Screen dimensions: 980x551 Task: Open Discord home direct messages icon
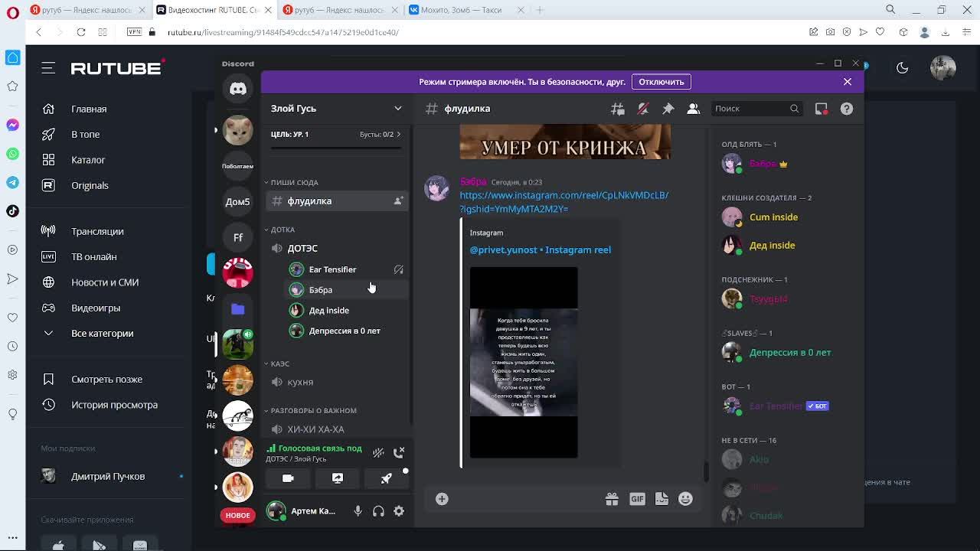[x=238, y=89]
